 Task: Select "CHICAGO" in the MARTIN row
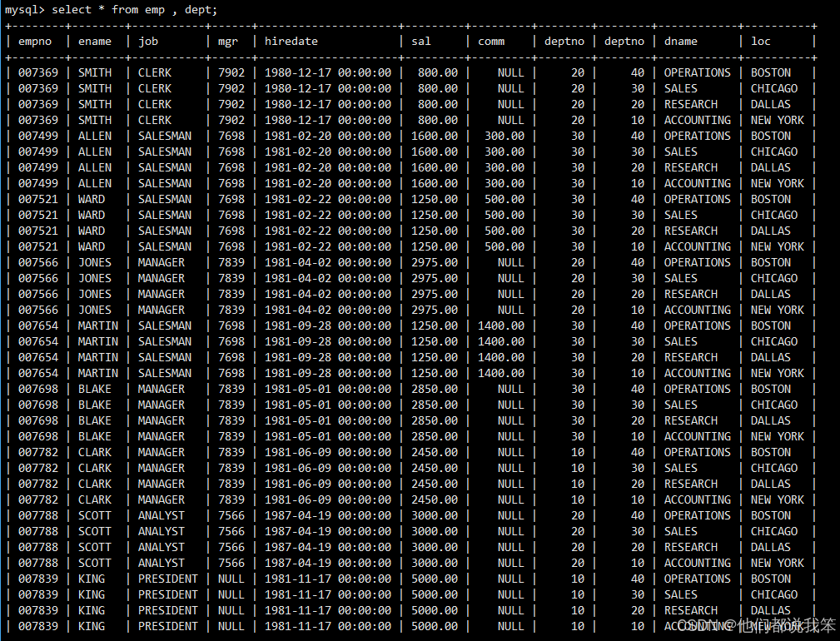click(x=774, y=341)
